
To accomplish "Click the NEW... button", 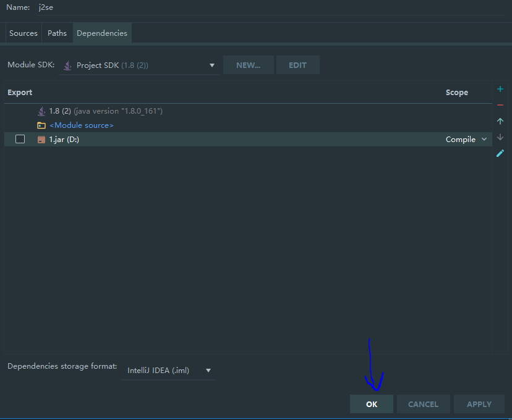I will coord(248,65).
